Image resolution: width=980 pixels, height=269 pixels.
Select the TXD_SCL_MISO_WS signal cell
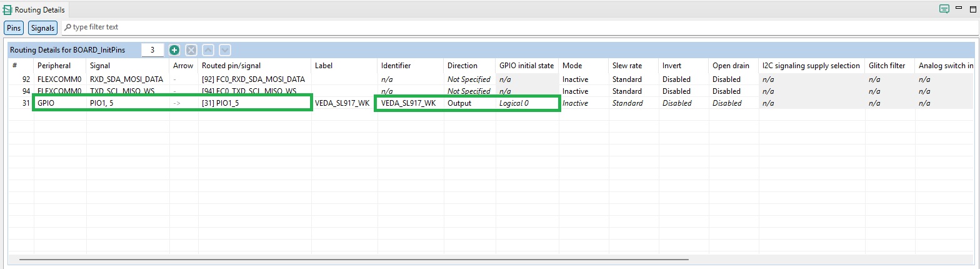coord(128,91)
